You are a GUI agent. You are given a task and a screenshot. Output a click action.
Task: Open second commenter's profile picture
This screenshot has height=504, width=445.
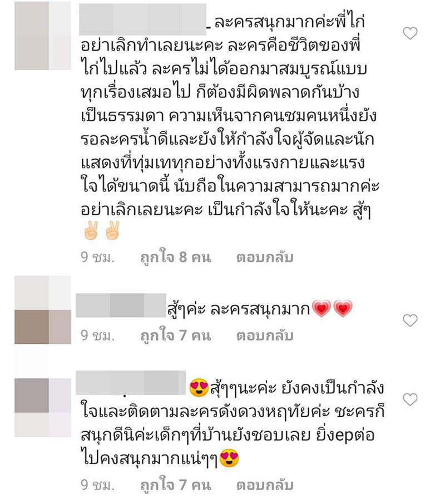pos(43,310)
